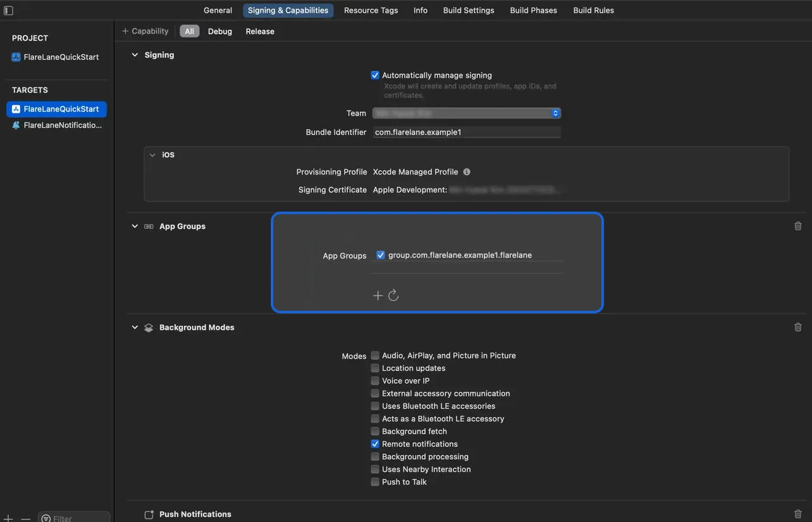Screen dimensions: 812x522
Task: Select the FlareLaneQuickStart project row
Action: (56, 57)
